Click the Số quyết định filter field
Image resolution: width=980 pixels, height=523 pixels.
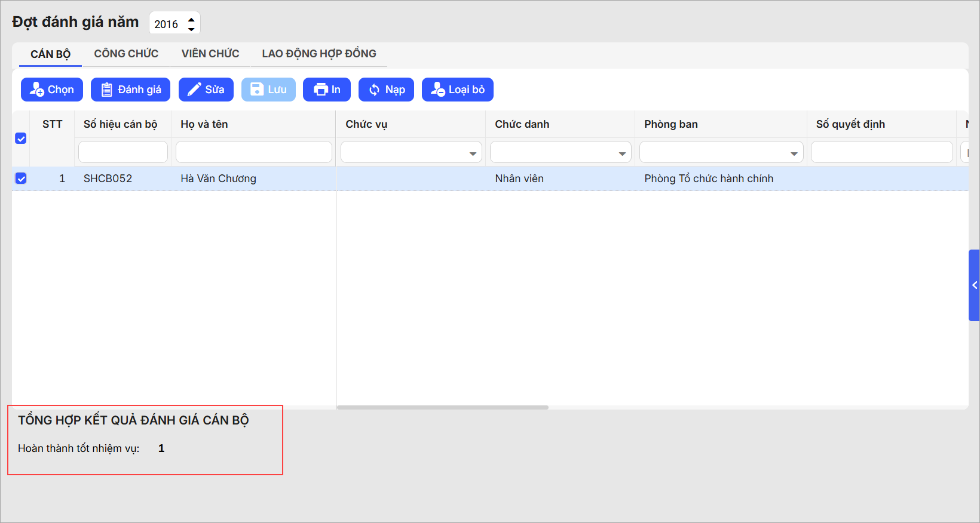click(x=882, y=152)
